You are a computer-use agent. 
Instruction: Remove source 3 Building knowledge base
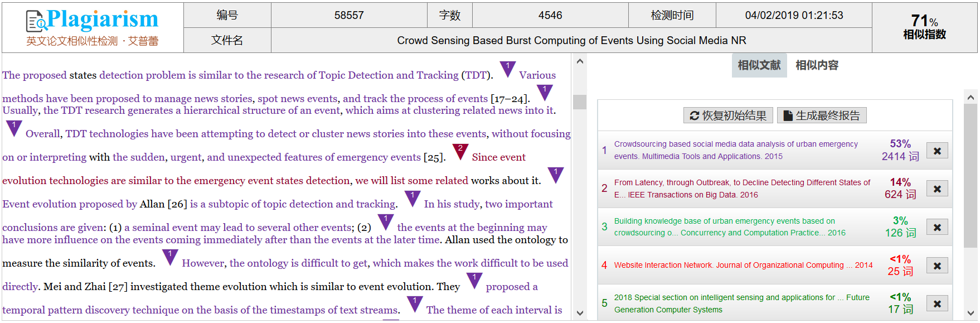[937, 227]
